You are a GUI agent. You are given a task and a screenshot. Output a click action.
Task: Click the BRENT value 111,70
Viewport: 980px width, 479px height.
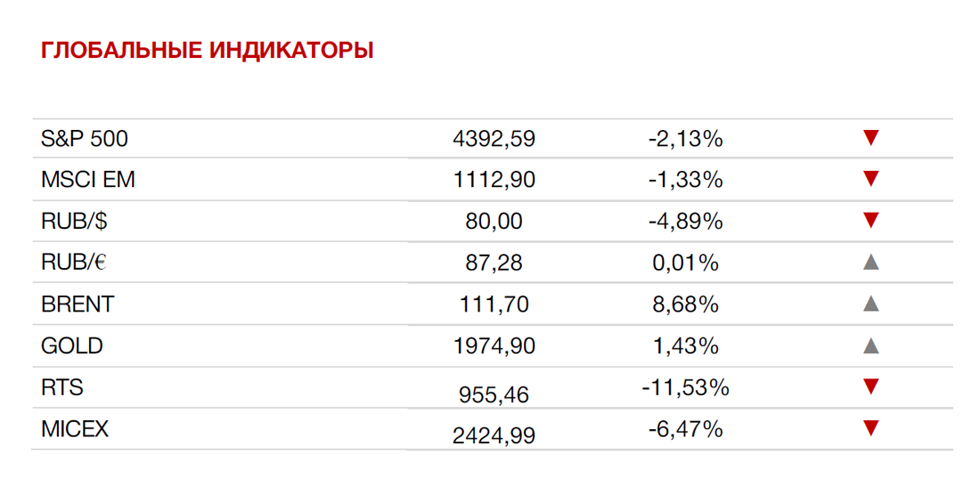tap(494, 304)
